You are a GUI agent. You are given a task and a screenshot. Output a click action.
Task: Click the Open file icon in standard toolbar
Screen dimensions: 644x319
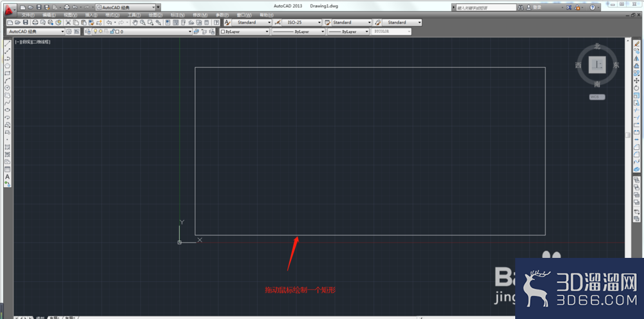pyautogui.click(x=18, y=23)
